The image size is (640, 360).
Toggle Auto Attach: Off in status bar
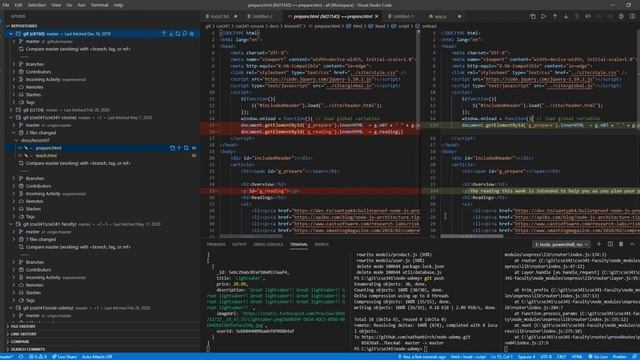[97, 357]
